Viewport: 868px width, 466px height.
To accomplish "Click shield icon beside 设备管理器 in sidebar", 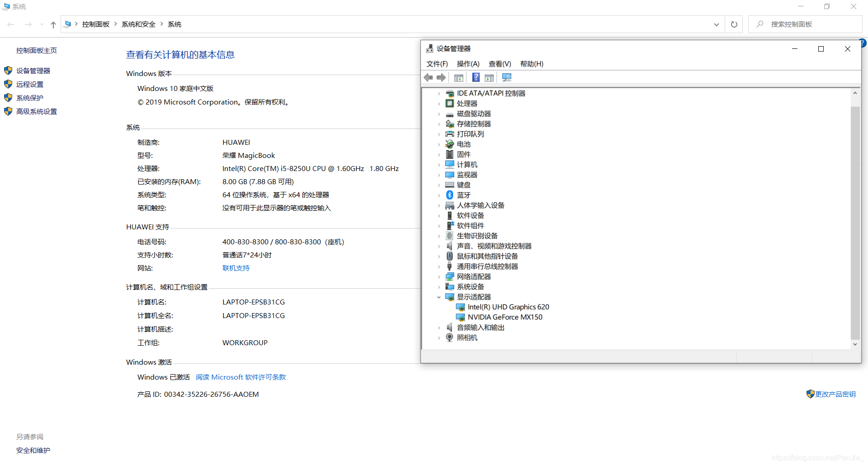I will pyautogui.click(x=8, y=71).
